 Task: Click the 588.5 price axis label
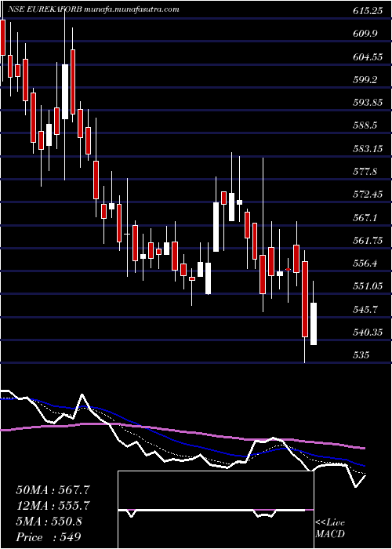pos(366,125)
